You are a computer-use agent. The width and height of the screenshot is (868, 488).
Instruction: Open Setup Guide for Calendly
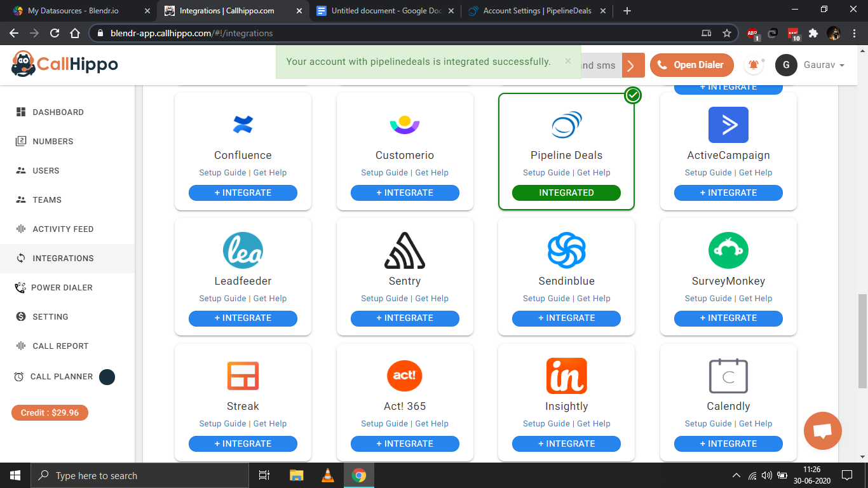click(x=708, y=424)
